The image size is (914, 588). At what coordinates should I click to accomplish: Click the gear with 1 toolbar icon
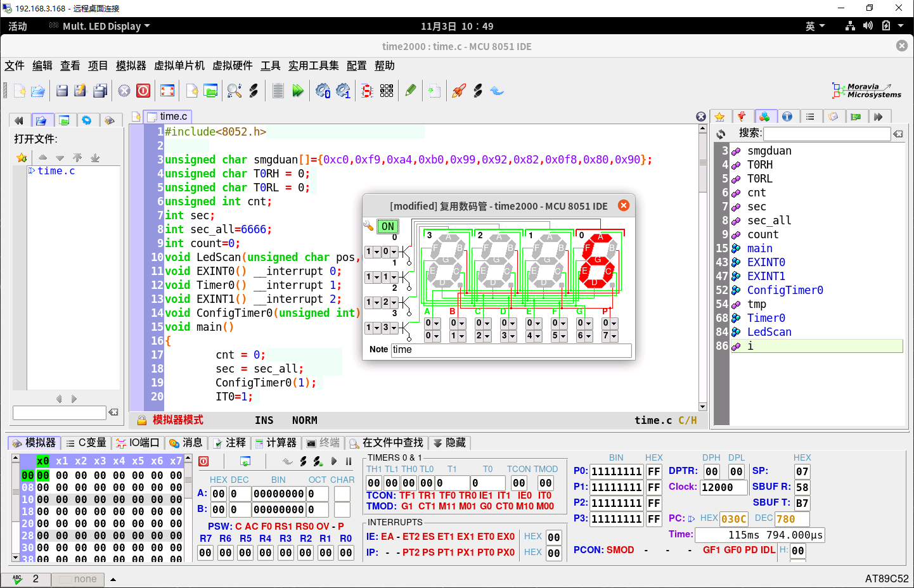[x=343, y=91]
